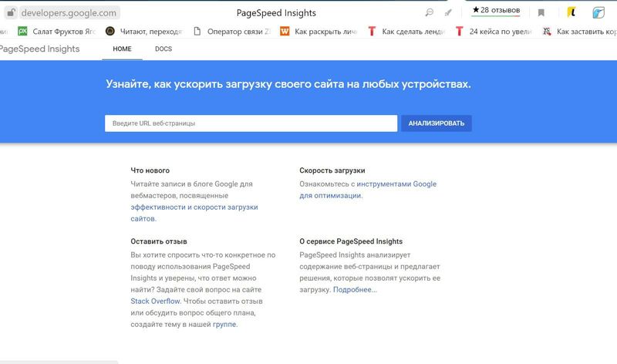This screenshot has height=364, width=617.
Task: Follow the Stack Overflow link
Action: 156,301
